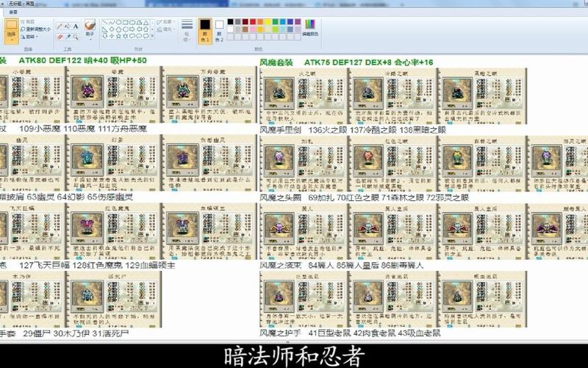588x368 pixels.
Task: Click caption '风魔之护手 41巨型老鼠 42肉食老鼠'
Action: (x=351, y=333)
